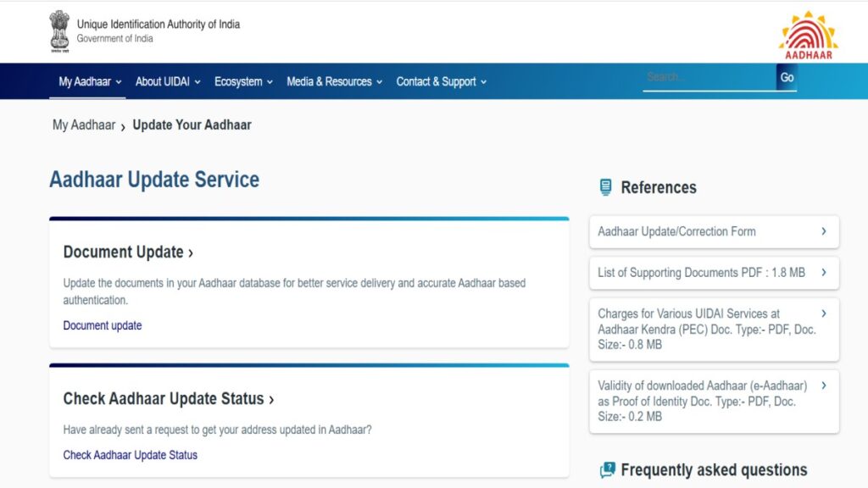
Task: Click the Government of India emblem icon
Action: 58,31
